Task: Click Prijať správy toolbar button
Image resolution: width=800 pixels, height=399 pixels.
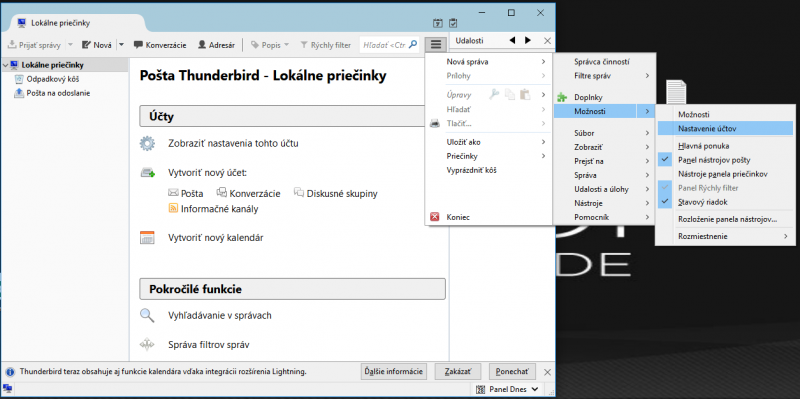Action: coord(35,45)
